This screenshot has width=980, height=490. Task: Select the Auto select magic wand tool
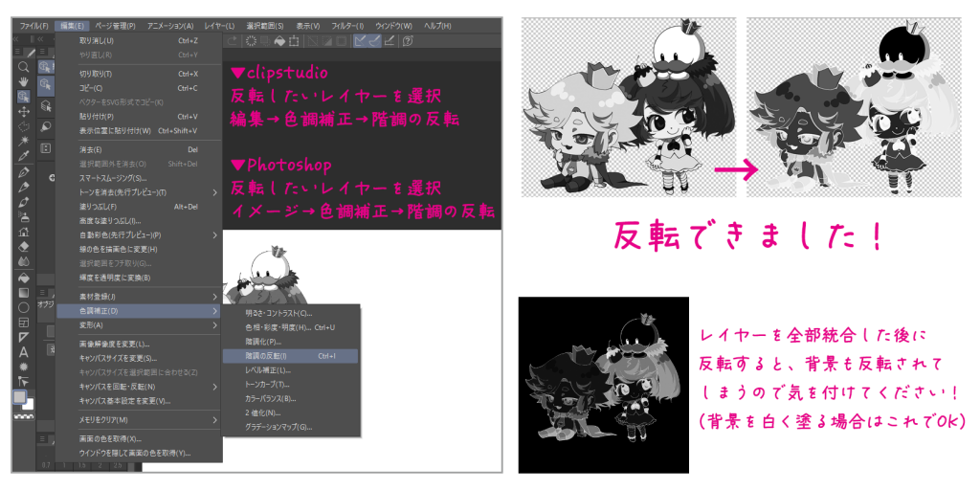pos(24,141)
